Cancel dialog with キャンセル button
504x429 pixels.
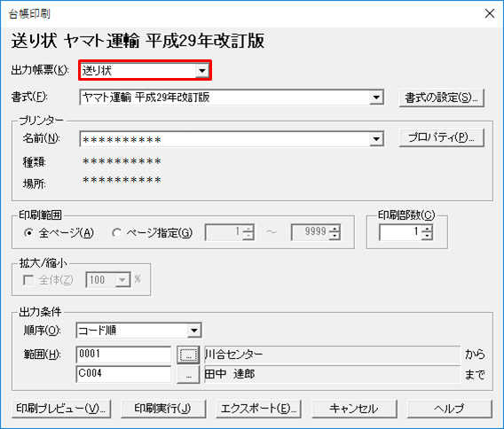point(354,409)
